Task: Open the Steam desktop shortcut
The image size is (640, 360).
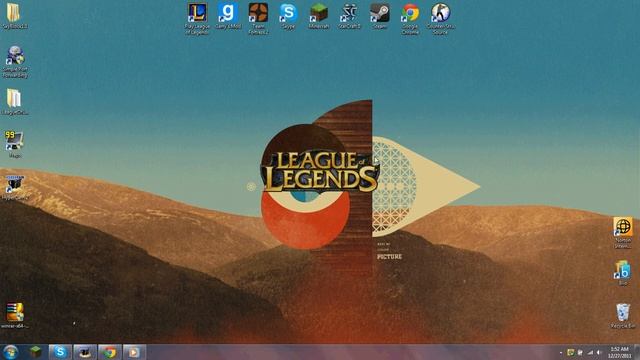Action: click(380, 16)
